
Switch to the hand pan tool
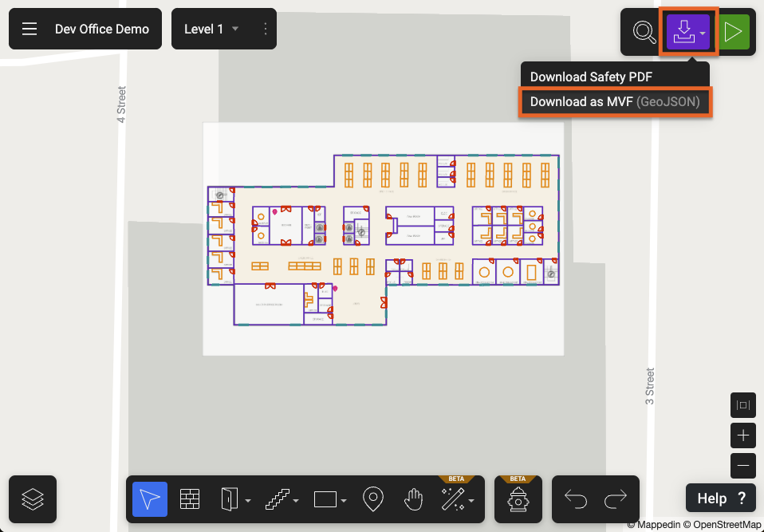(x=412, y=499)
